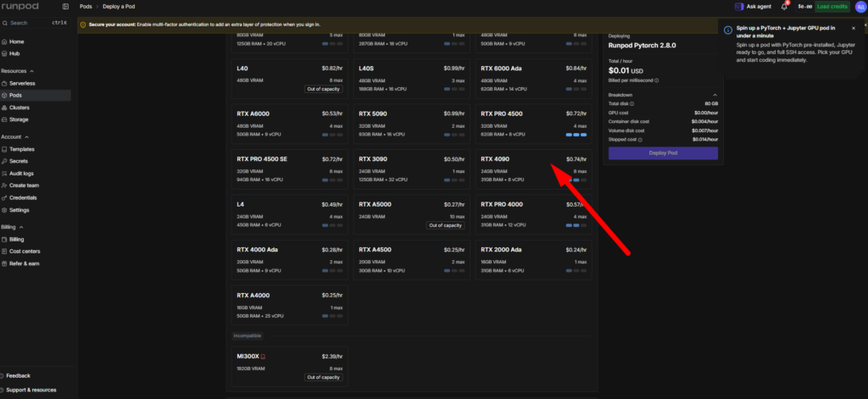This screenshot has width=868, height=399.
Task: Select the RTX 4090 GPU card
Action: pos(534,169)
